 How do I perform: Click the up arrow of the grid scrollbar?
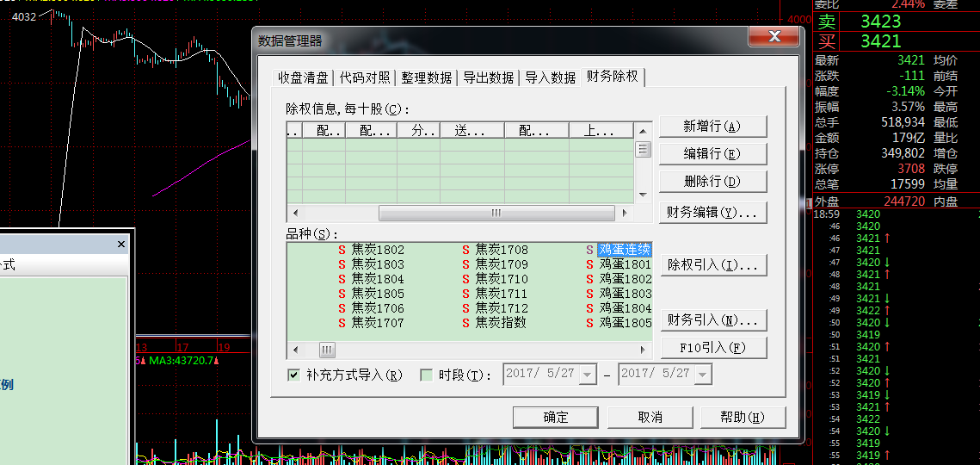click(x=643, y=131)
